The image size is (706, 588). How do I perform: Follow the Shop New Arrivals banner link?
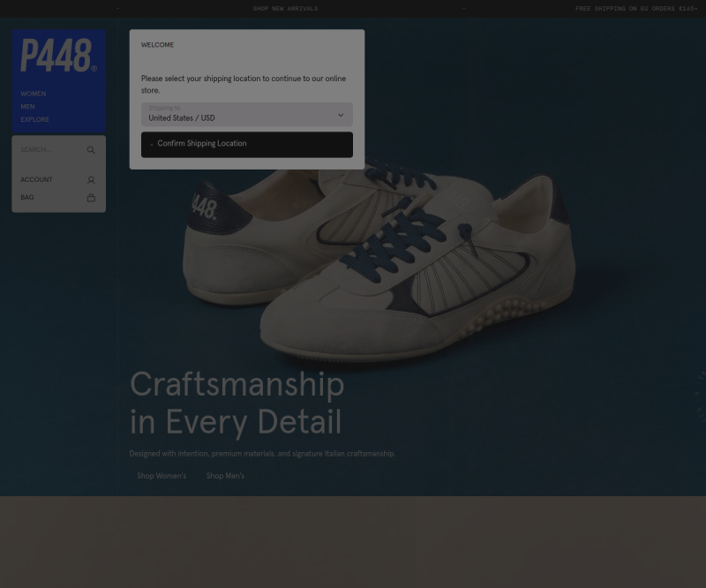pos(285,9)
